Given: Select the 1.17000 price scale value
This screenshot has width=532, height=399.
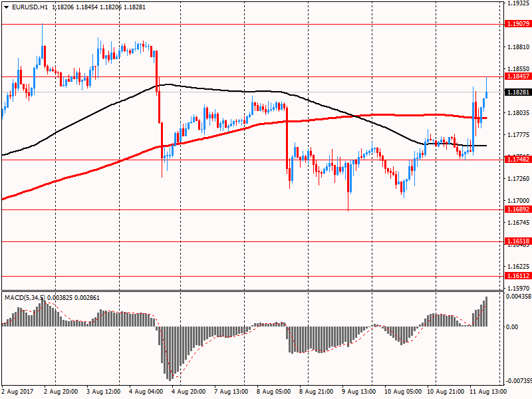Looking at the screenshot, I should 519,201.
